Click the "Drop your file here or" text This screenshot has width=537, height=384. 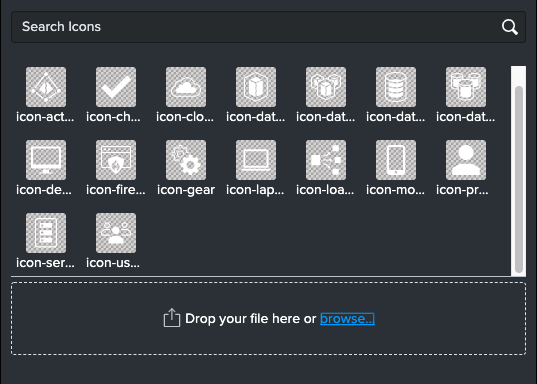[250, 319]
